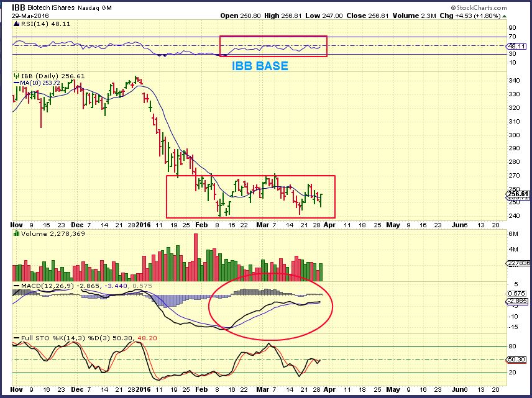Screen dimensions: 532x398
Task: Click the 50.30 tag on stochastic axis
Action: [517, 360]
